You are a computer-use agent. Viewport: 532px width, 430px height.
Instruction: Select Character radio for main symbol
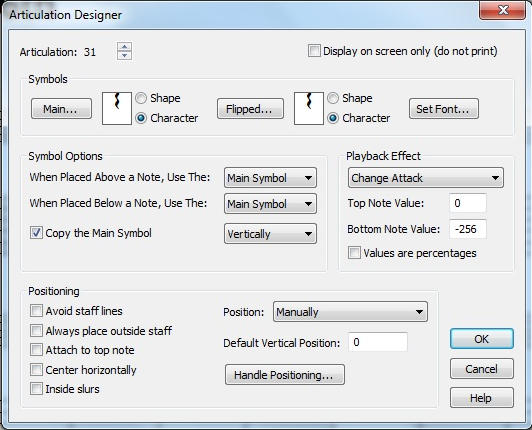[x=141, y=118]
